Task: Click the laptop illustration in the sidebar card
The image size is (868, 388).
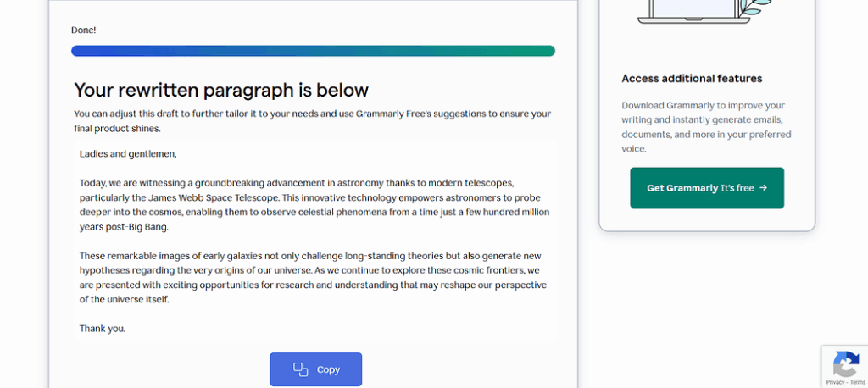Action: 693,11
